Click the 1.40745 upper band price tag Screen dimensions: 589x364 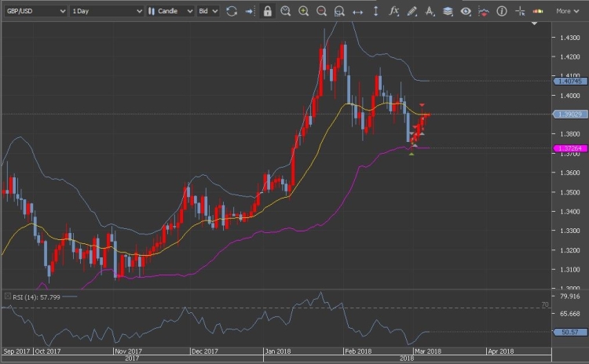click(x=567, y=81)
